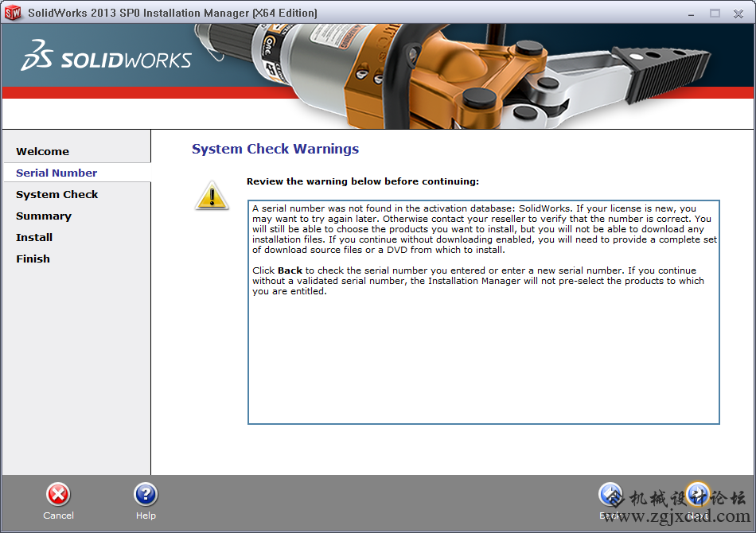Click the bold 'Back' word in message
This screenshot has width=756, height=533.
click(290, 270)
